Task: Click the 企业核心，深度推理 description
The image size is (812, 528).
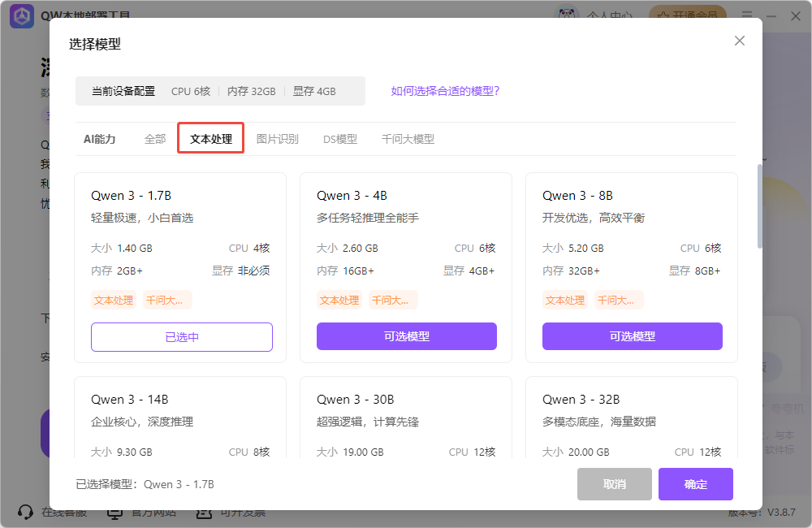Action: (142, 422)
